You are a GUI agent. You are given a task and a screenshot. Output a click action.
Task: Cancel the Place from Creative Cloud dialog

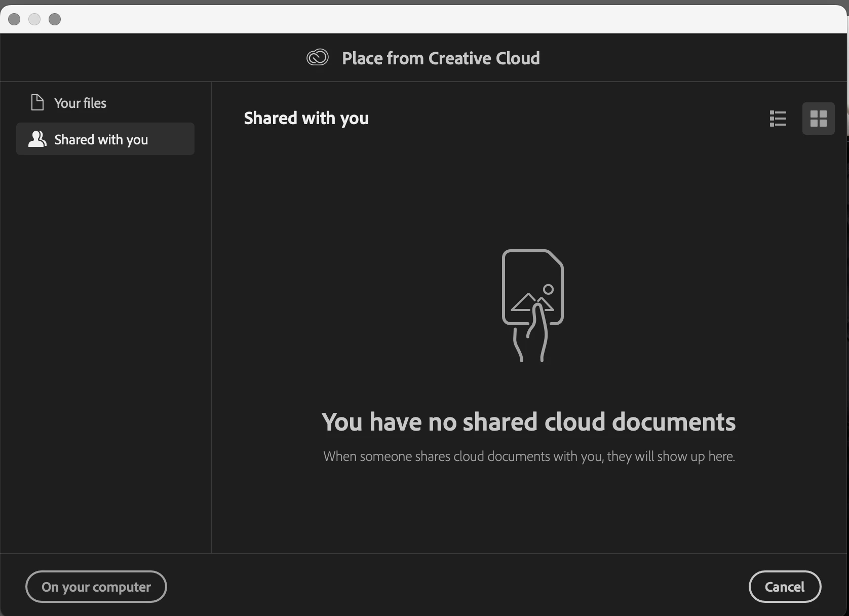(785, 587)
